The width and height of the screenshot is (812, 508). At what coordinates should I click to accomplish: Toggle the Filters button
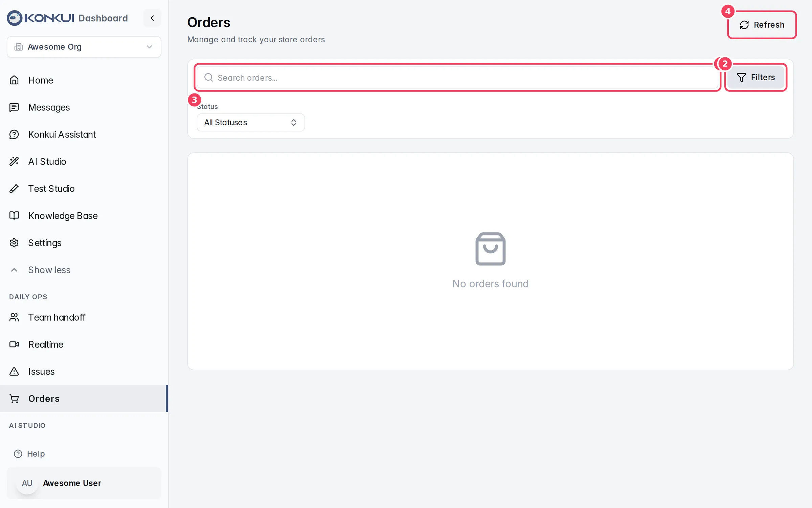click(x=756, y=78)
